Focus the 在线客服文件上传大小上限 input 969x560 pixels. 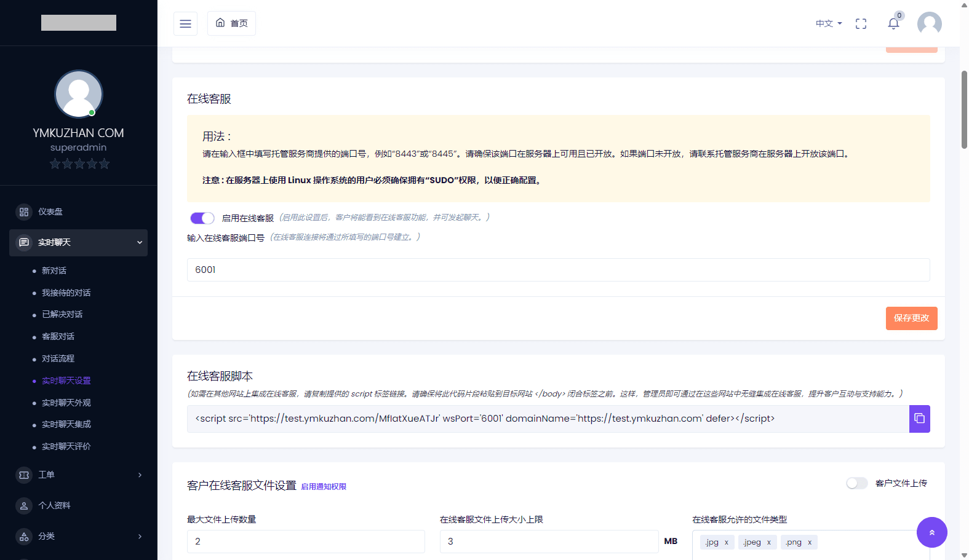coord(549,542)
